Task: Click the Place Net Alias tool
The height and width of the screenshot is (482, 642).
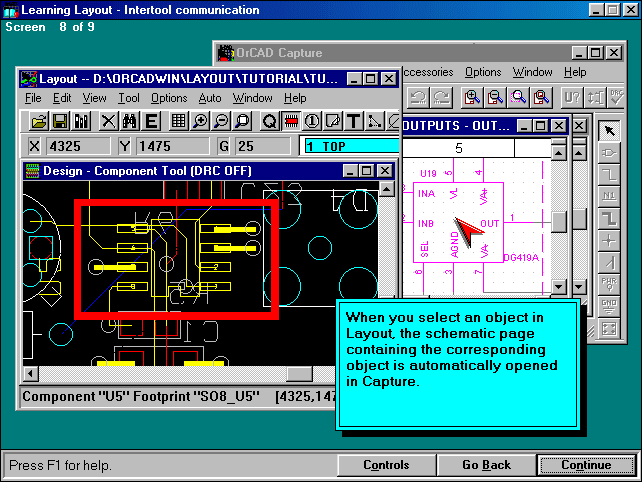Action: tap(609, 195)
